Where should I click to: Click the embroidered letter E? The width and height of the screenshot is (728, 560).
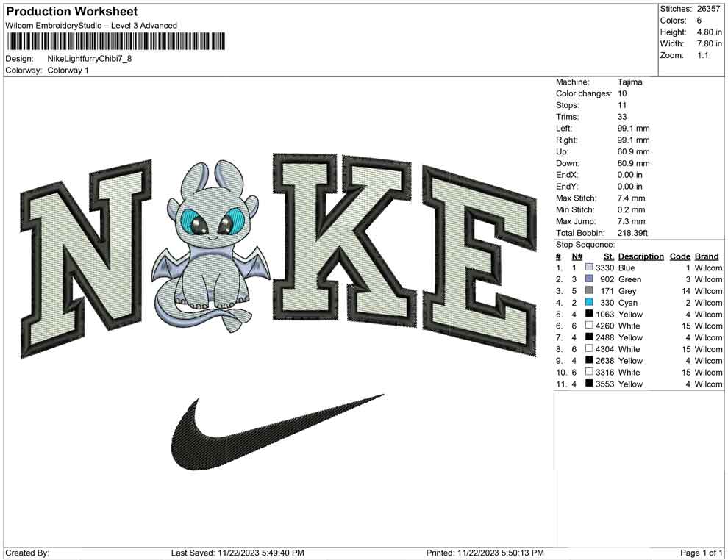(479, 262)
